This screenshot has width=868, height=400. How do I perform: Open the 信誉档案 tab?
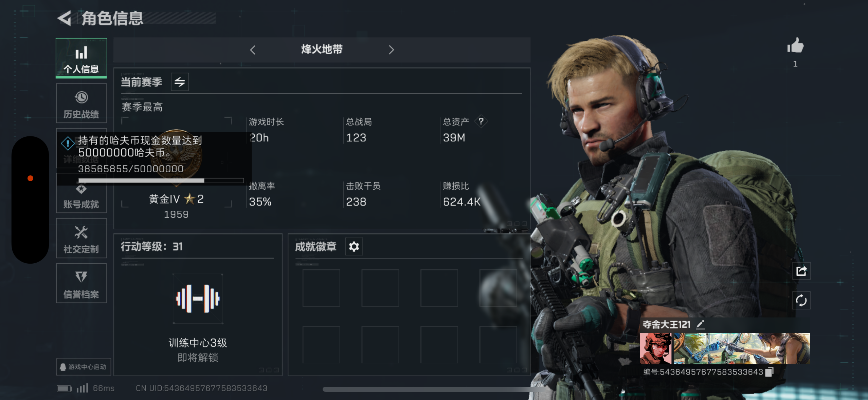81,283
